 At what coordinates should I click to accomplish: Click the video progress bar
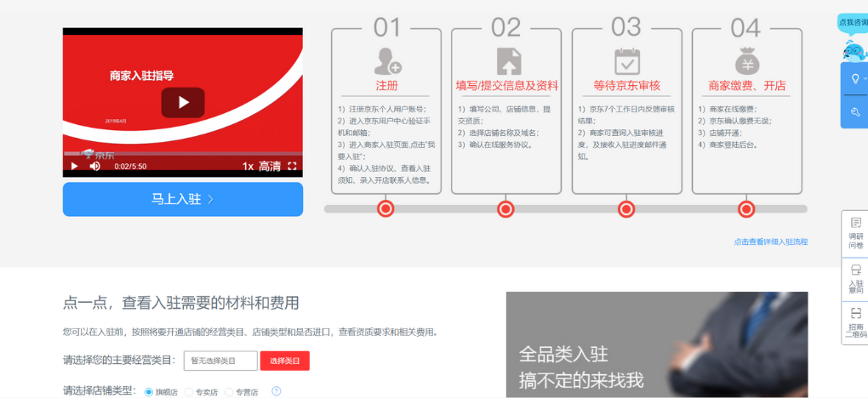182,154
